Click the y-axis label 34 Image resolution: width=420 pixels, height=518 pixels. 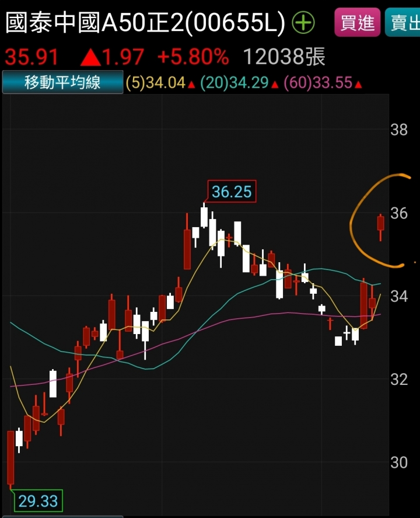[x=399, y=296]
